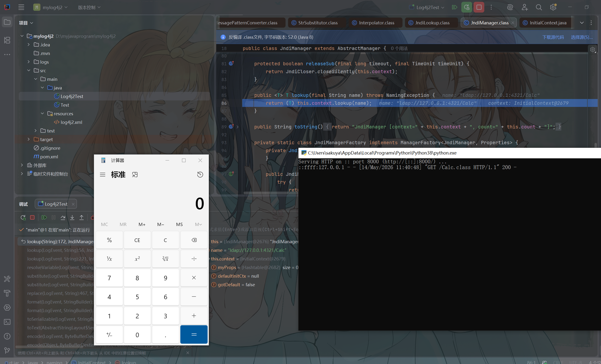Screen dimensions: 601x364
Task: Expand the .idea folder
Action: click(x=28, y=45)
